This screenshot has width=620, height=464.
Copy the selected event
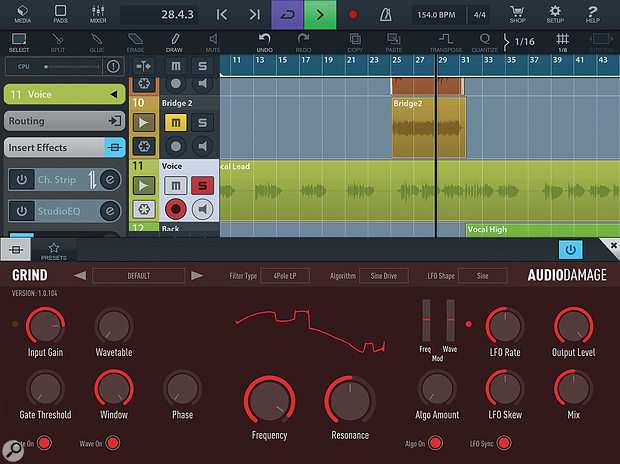[x=355, y=43]
